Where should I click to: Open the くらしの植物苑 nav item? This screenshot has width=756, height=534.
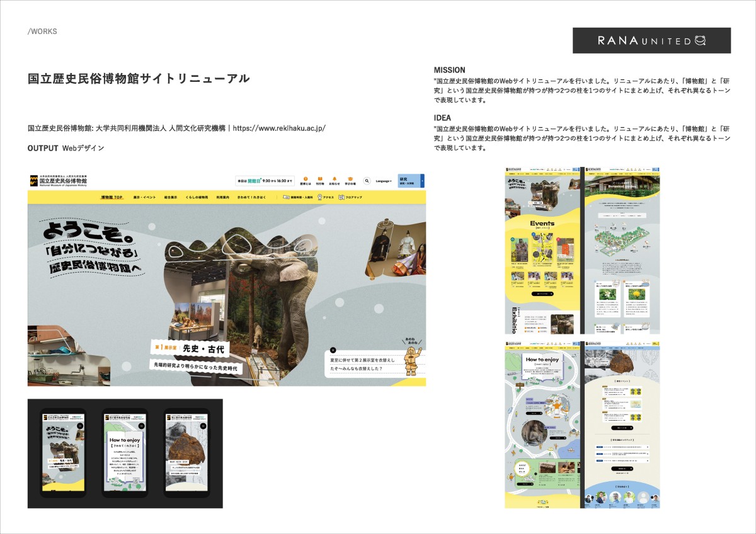pyautogui.click(x=197, y=198)
